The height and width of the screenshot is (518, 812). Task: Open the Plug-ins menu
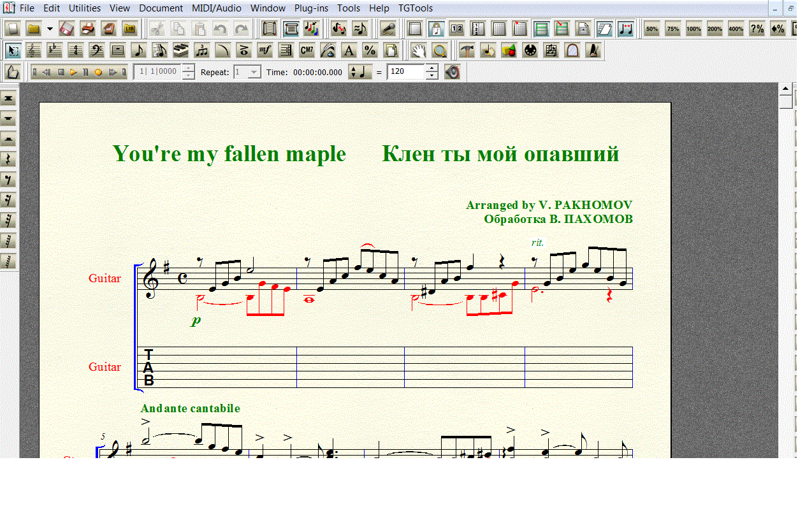[311, 8]
